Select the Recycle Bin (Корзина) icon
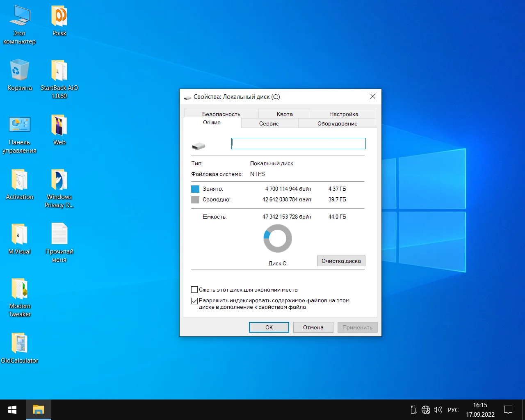525x420 pixels. [19, 71]
